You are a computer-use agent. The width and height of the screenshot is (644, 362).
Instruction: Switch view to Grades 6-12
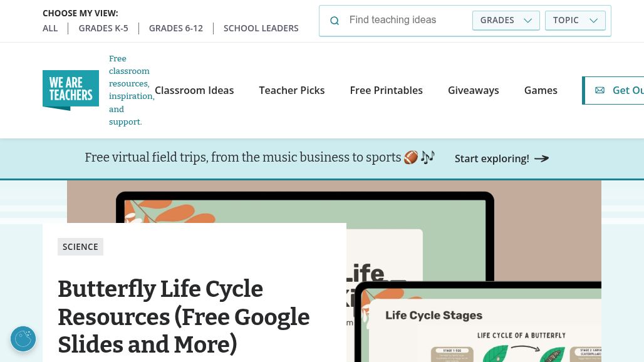(176, 28)
